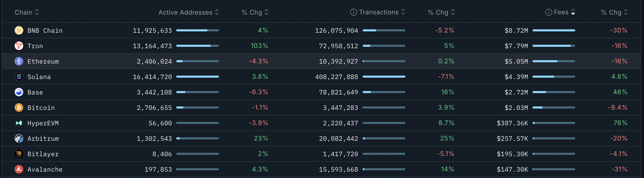Sort by Active Addresses column arrows
644x178 pixels.
click(x=217, y=12)
